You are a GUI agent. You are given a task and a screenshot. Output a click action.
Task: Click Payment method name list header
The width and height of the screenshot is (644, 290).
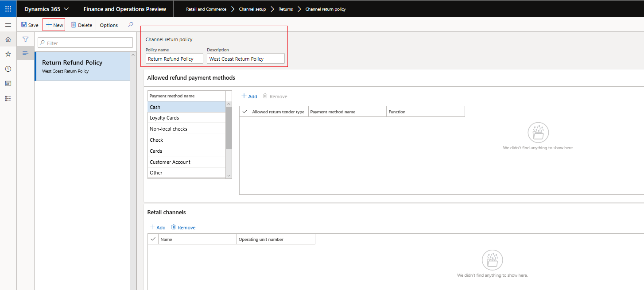point(186,96)
